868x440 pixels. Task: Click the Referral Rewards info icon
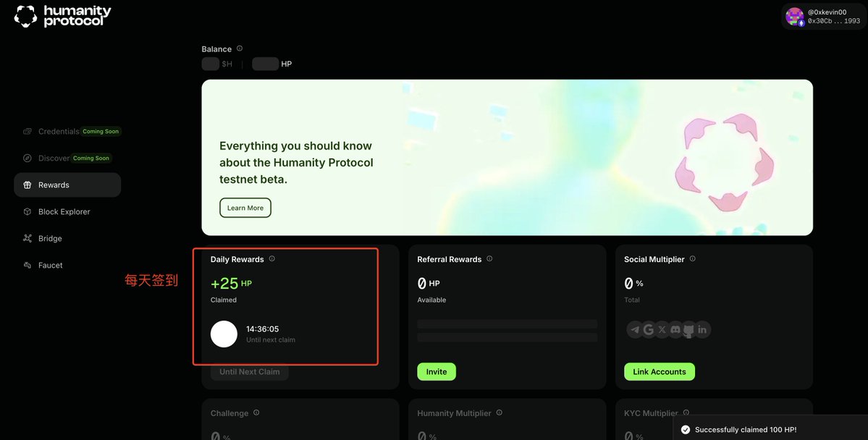tap(489, 258)
